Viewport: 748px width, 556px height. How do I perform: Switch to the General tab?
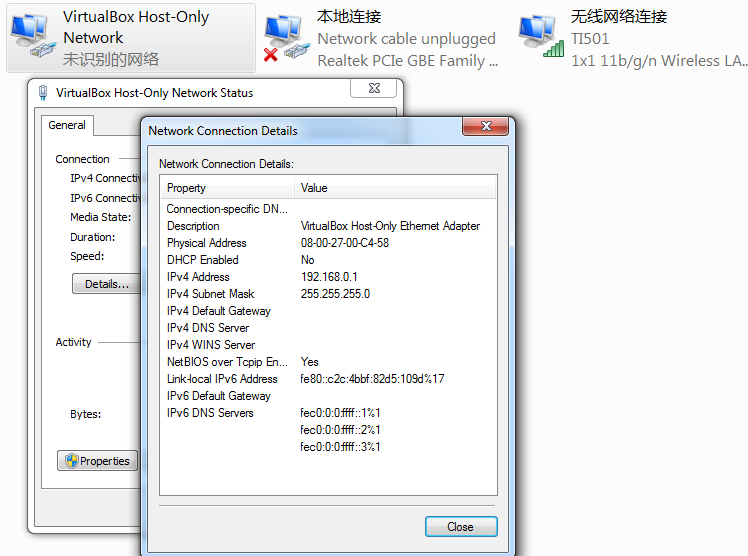click(67, 125)
